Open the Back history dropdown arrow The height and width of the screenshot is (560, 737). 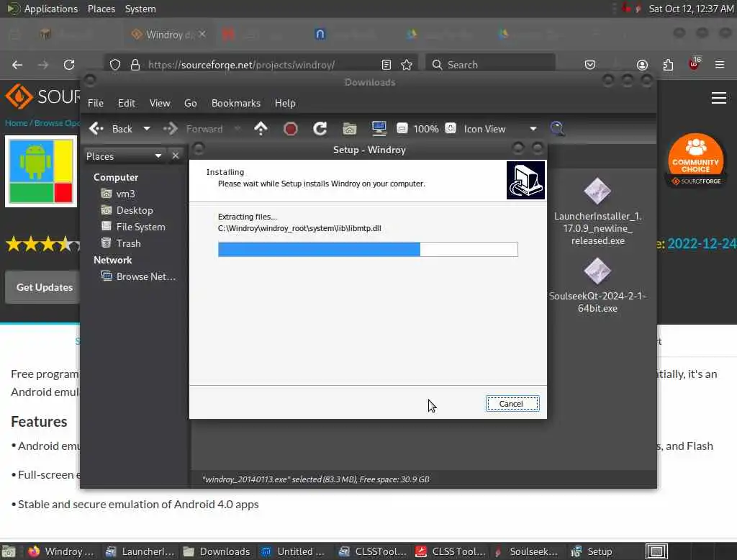pyautogui.click(x=147, y=129)
